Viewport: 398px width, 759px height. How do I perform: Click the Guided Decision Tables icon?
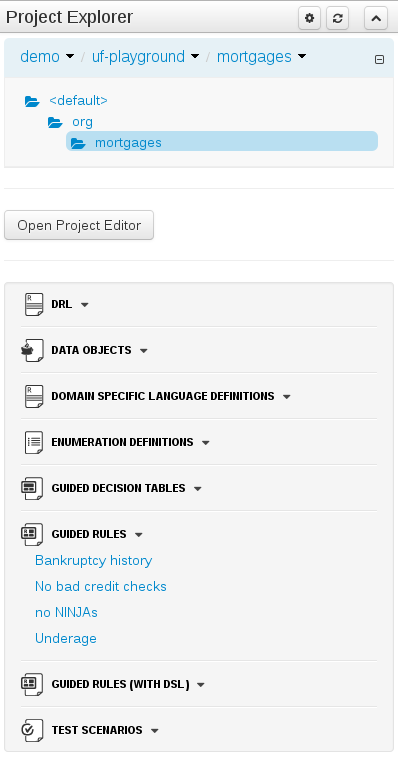[x=32, y=488]
